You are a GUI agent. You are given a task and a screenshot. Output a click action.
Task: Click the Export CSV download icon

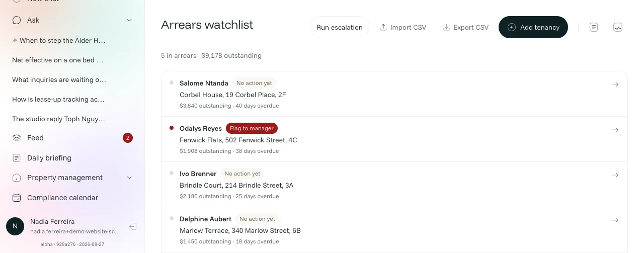(446, 27)
